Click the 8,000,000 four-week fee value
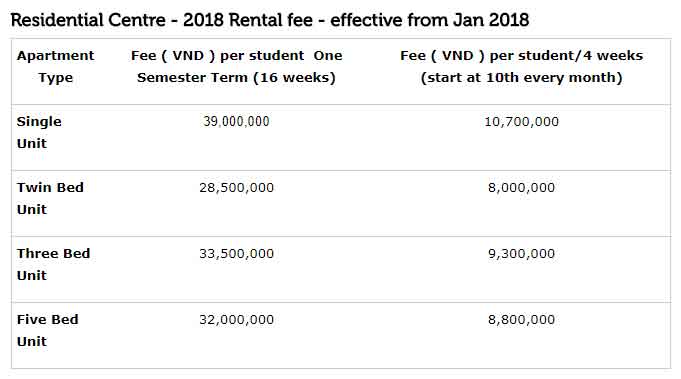 click(521, 188)
